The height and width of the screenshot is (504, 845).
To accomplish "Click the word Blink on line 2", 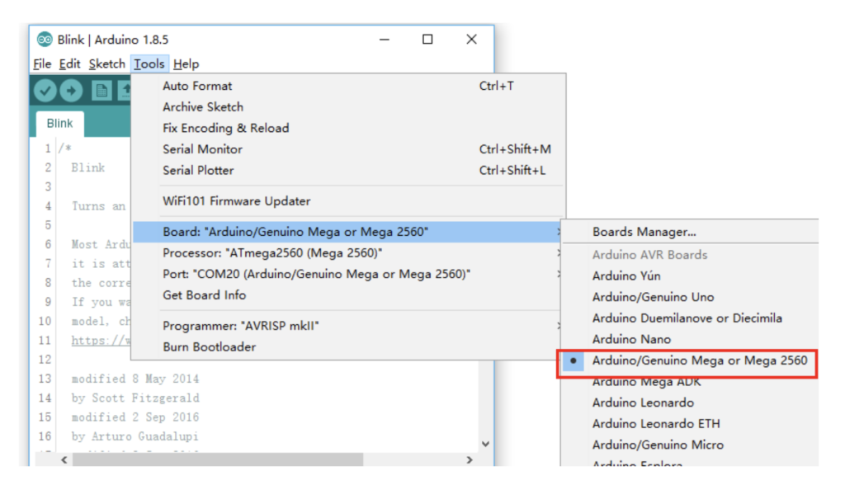I will point(87,167).
